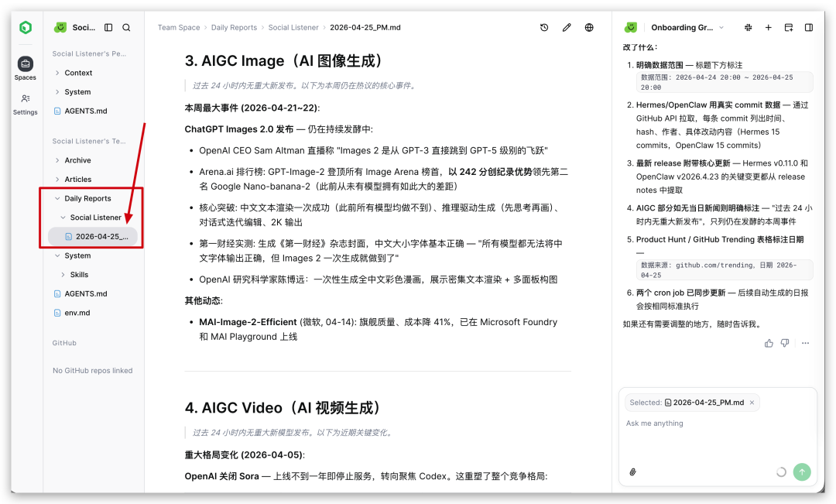
Task: Click Daily Reports breadcrumb
Action: [x=234, y=27]
